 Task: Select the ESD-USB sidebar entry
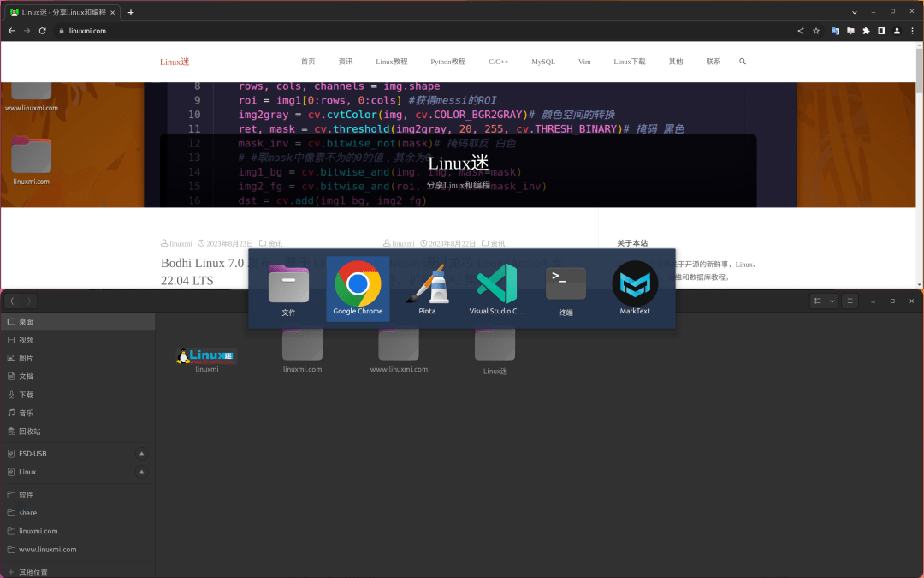[x=77, y=454]
